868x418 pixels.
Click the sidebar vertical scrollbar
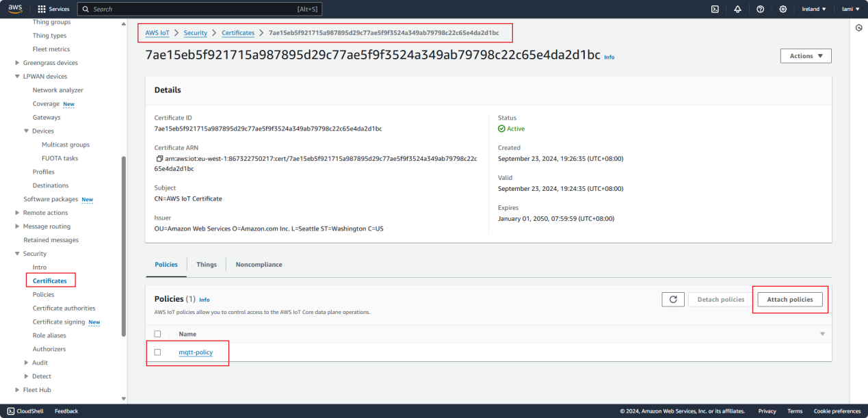click(123, 246)
